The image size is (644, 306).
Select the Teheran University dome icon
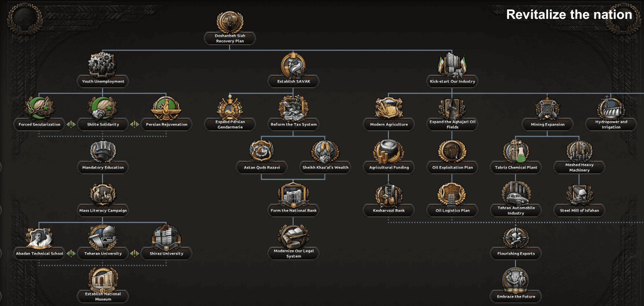point(103,237)
